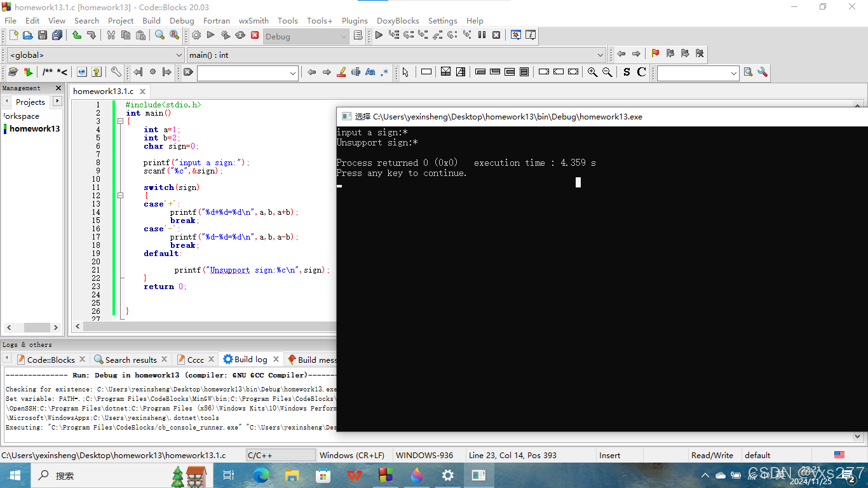Rebuild the project with the circular arrows icon
Image resolution: width=868 pixels, height=488 pixels.
(240, 36)
